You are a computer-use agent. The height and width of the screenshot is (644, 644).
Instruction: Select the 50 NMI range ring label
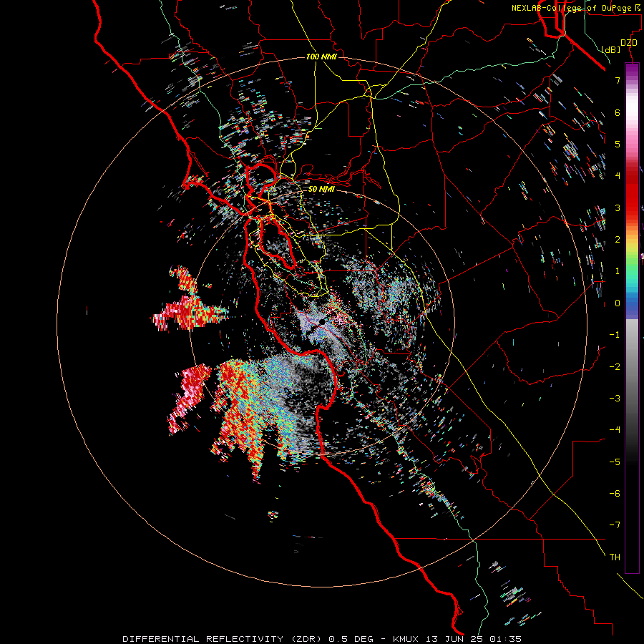tap(321, 189)
